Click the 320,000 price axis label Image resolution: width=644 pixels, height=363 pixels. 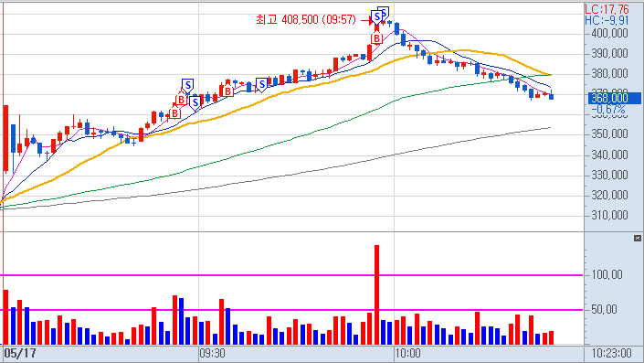pos(609,196)
